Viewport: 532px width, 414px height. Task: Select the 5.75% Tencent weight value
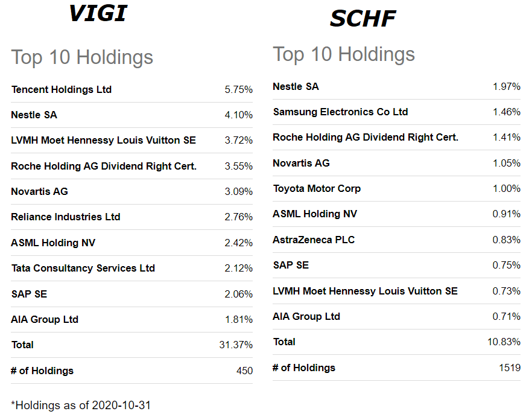[238, 89]
